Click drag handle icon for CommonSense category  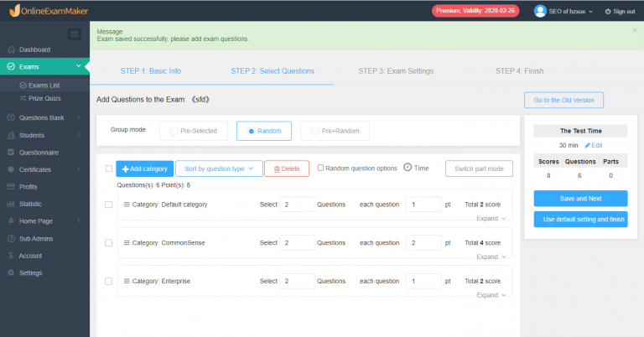click(127, 243)
